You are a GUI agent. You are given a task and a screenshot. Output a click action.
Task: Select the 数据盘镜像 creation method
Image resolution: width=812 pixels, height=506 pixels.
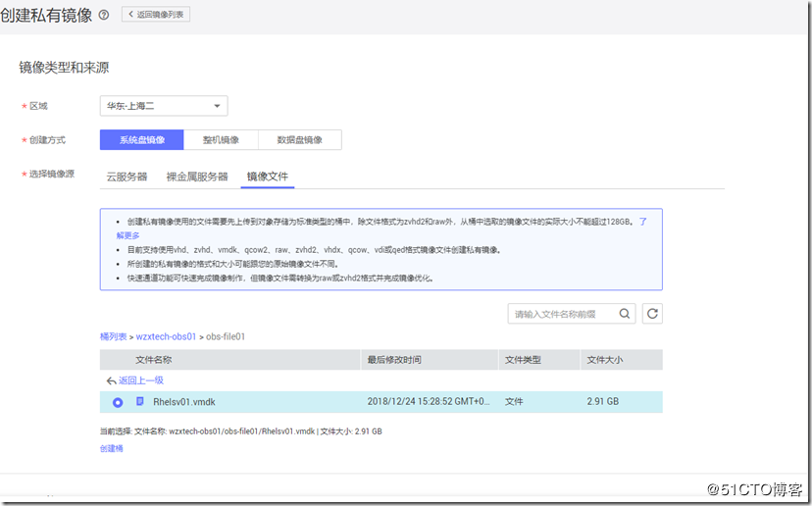(300, 140)
